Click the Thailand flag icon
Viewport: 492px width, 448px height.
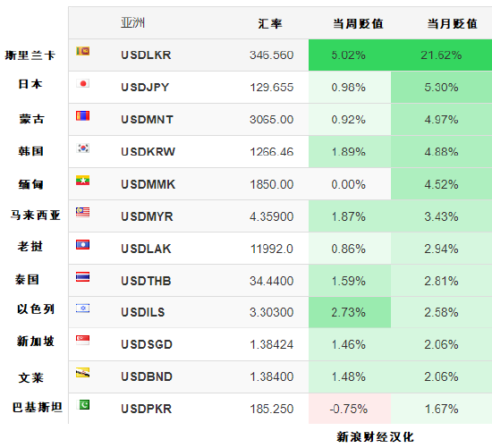[x=83, y=277]
